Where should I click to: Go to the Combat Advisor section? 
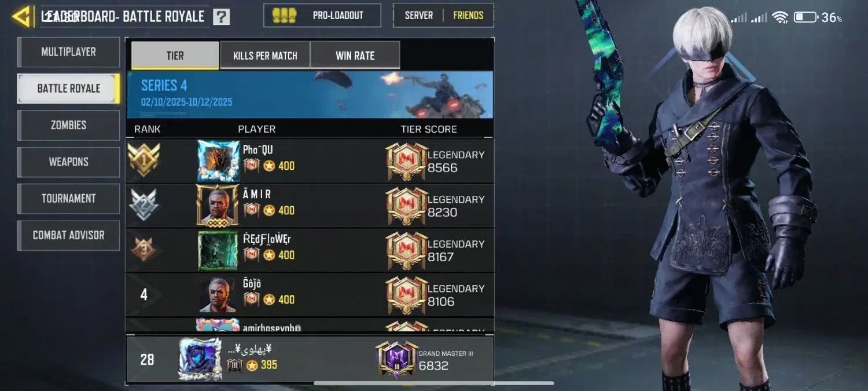tap(69, 235)
